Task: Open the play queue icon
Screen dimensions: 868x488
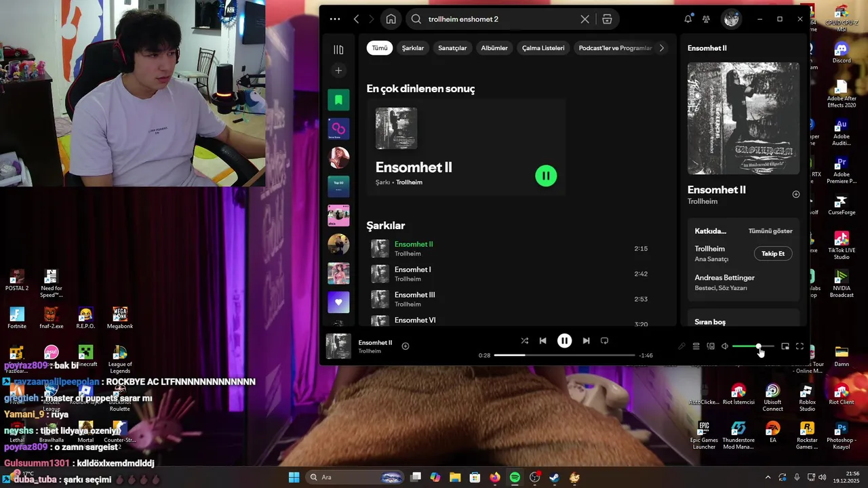Action: point(696,346)
